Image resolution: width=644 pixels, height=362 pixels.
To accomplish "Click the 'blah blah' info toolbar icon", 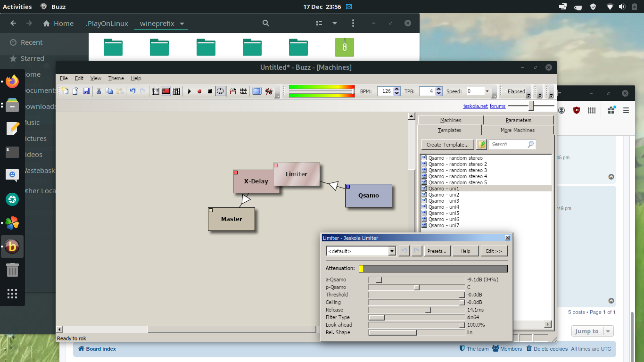I will tap(243, 91).
